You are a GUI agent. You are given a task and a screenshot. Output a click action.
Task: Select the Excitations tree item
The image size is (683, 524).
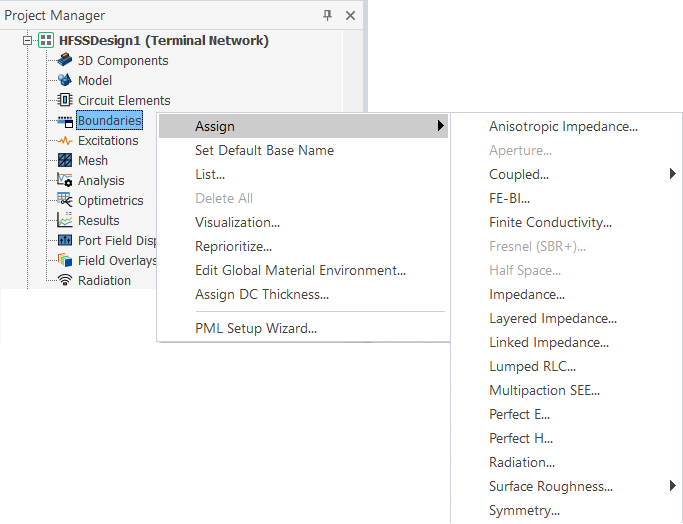(x=108, y=141)
